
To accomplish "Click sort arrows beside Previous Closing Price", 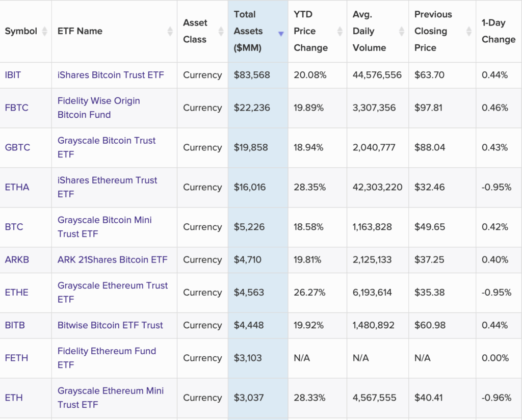I will coord(468,32).
